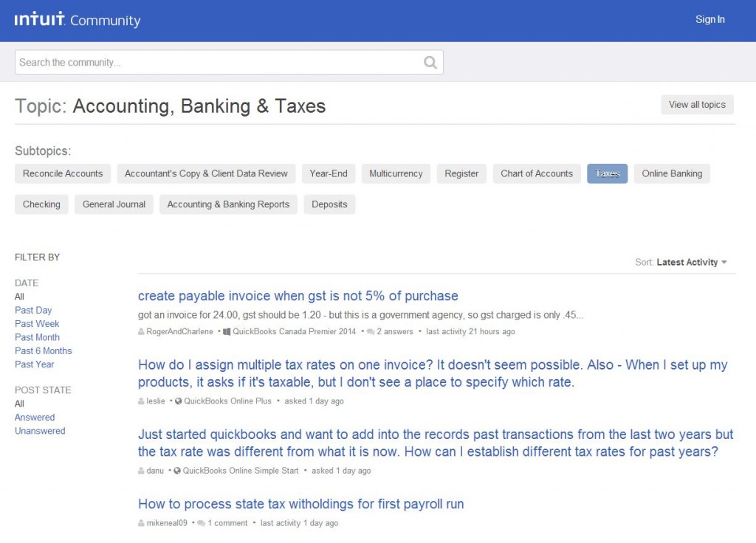The height and width of the screenshot is (543, 756).
Task: Open the Reconcile Accounts subtopic
Action: click(x=63, y=173)
